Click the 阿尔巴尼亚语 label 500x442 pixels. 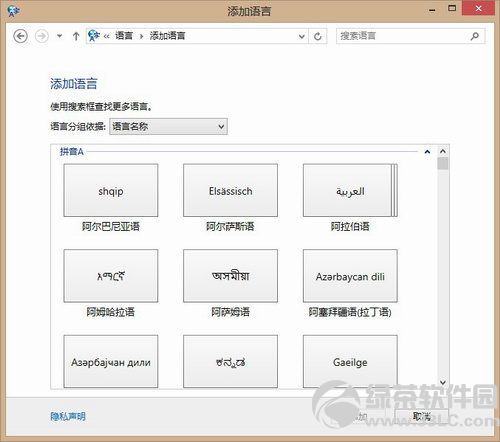point(111,227)
